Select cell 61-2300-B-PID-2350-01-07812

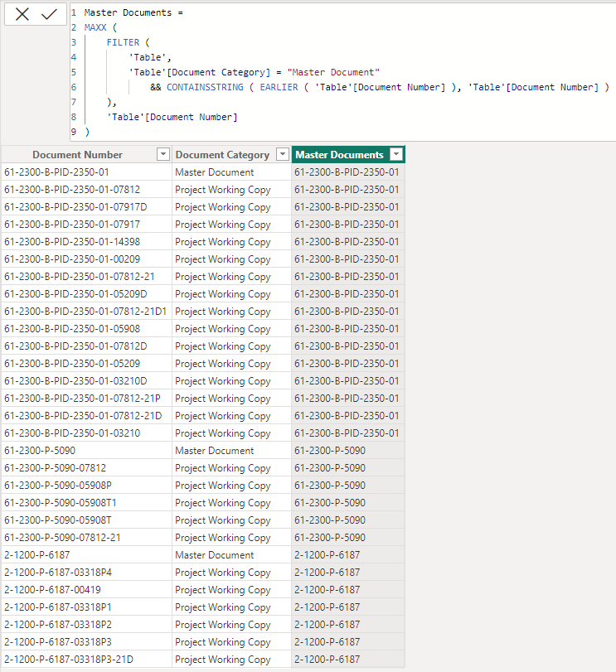point(86,190)
